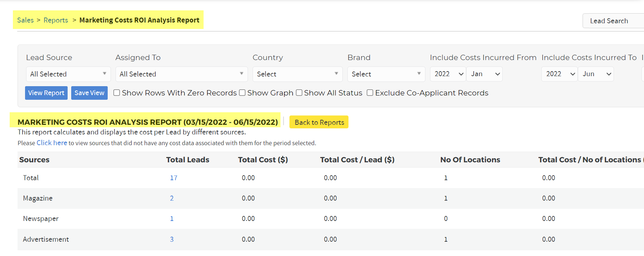The width and height of the screenshot is (644, 256).
Task: Select the Total Cost ($) column header
Action: point(263,160)
